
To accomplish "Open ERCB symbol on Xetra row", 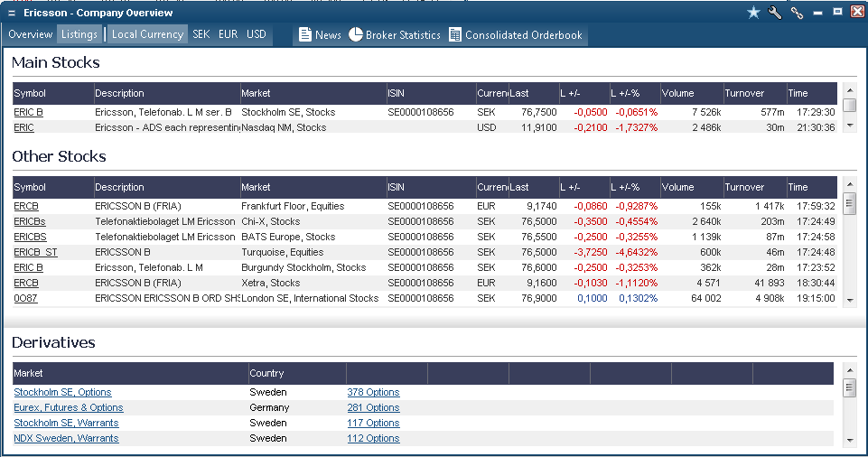I will [26, 283].
